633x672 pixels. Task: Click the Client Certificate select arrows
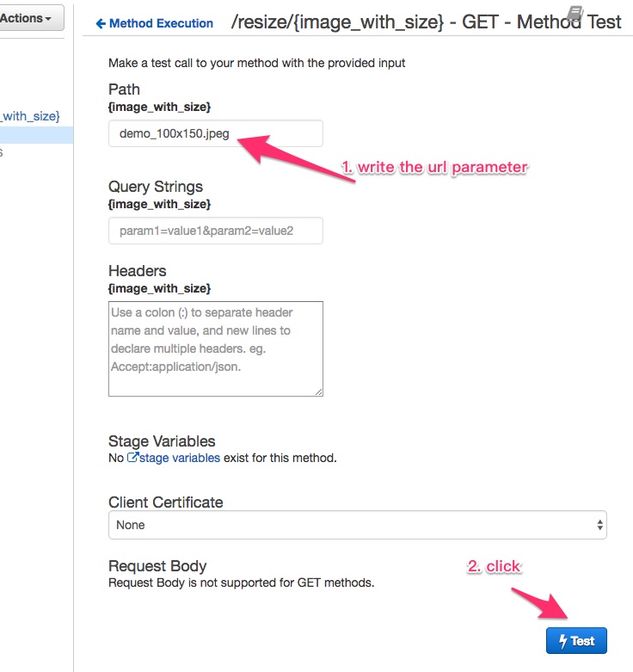tap(599, 525)
